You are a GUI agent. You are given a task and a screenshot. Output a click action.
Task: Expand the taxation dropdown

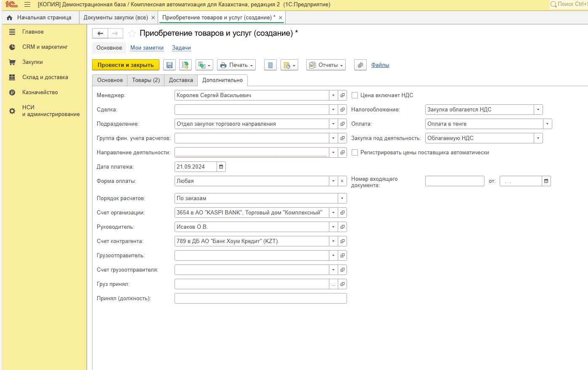coord(538,110)
